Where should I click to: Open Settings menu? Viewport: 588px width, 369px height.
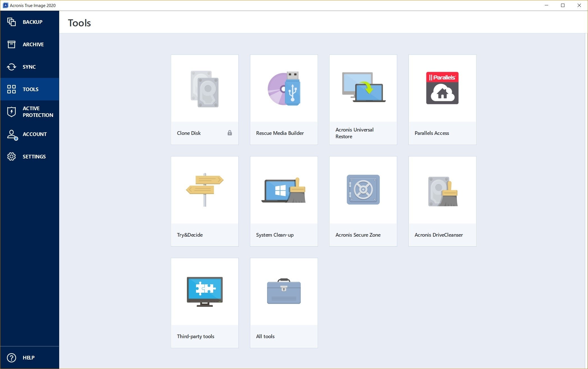point(29,156)
